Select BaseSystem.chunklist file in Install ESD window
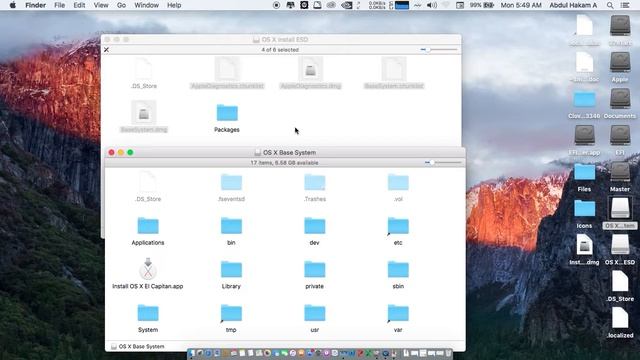This screenshot has height=360, width=640. tap(394, 69)
